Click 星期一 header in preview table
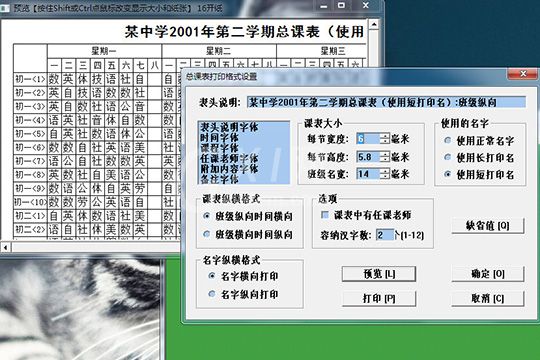Screen dimensions: 540x360 click(x=104, y=51)
